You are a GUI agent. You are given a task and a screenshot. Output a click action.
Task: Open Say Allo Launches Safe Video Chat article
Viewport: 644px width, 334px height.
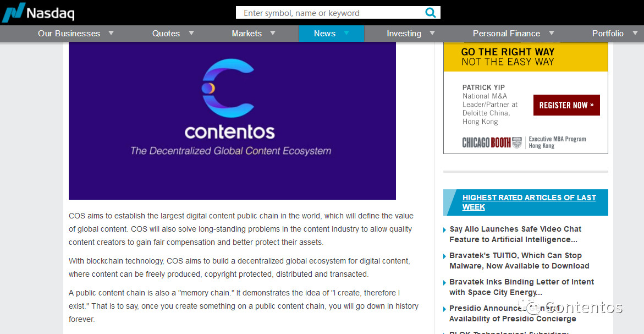pyautogui.click(x=515, y=234)
